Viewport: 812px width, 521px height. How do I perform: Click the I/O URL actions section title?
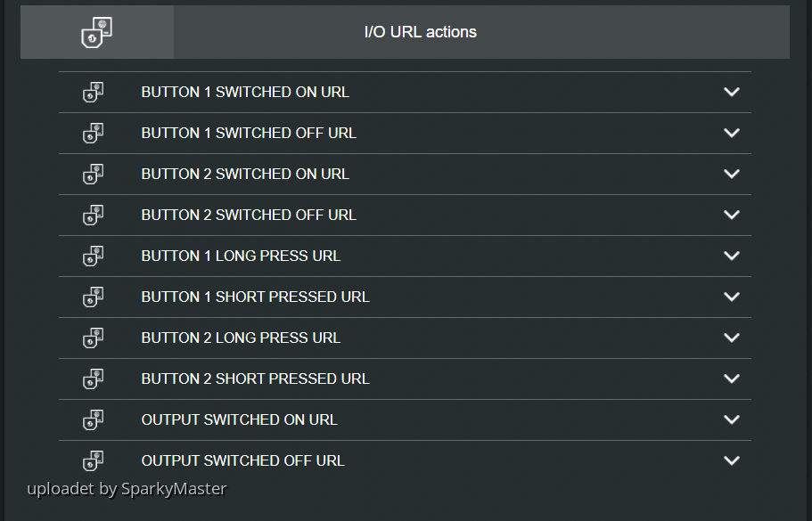pos(421,32)
